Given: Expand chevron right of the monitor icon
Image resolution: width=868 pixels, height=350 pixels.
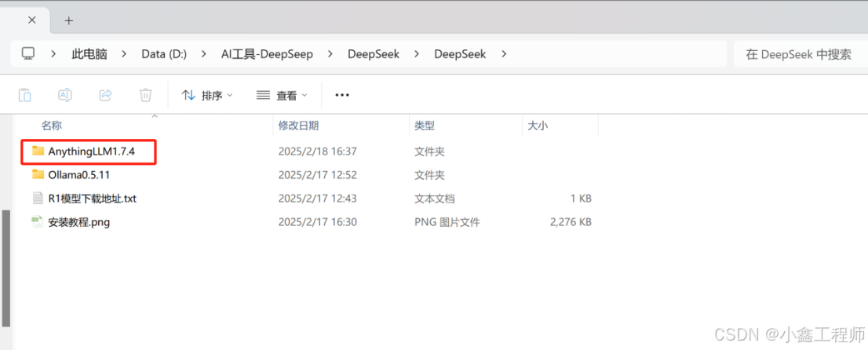Looking at the screenshot, I should [53, 53].
